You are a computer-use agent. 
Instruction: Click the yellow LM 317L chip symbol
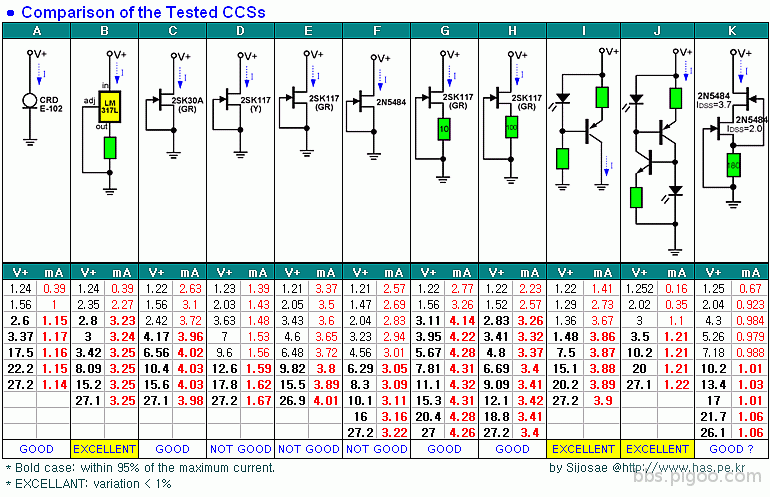tap(110, 107)
